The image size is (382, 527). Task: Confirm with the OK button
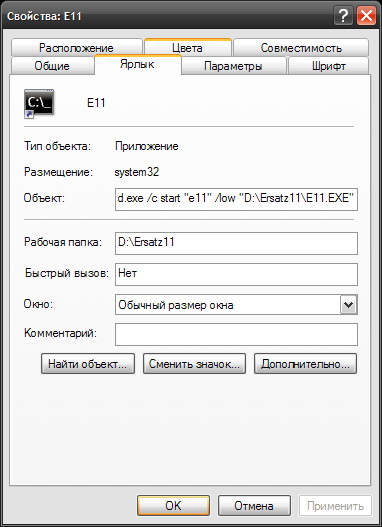point(173,505)
